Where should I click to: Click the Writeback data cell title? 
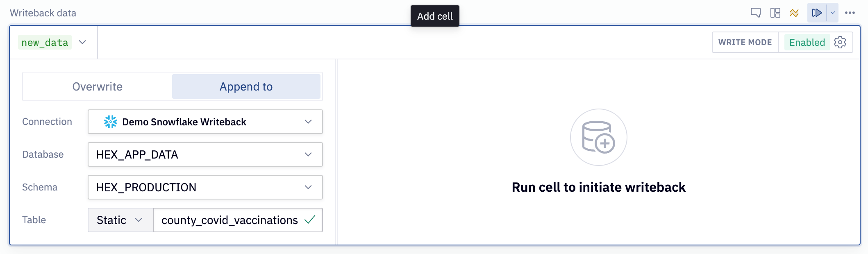tap(43, 13)
